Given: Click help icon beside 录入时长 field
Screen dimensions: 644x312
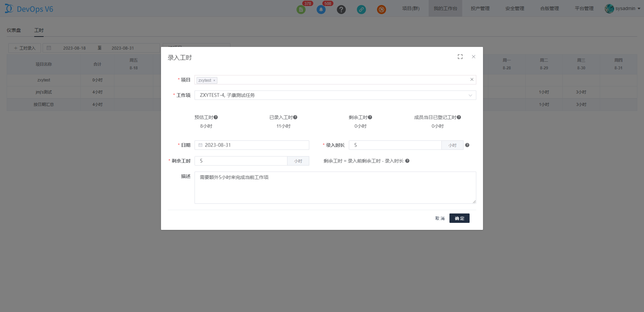Looking at the screenshot, I should pyautogui.click(x=467, y=145).
